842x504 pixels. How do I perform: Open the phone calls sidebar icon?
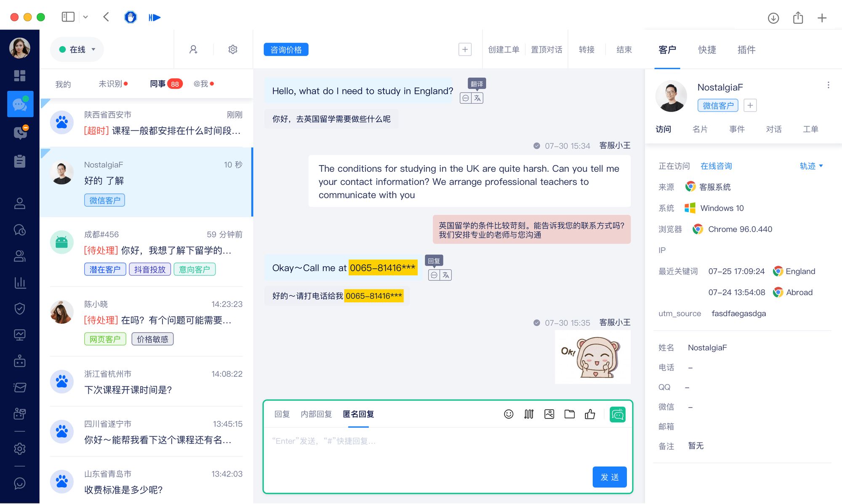point(20,132)
